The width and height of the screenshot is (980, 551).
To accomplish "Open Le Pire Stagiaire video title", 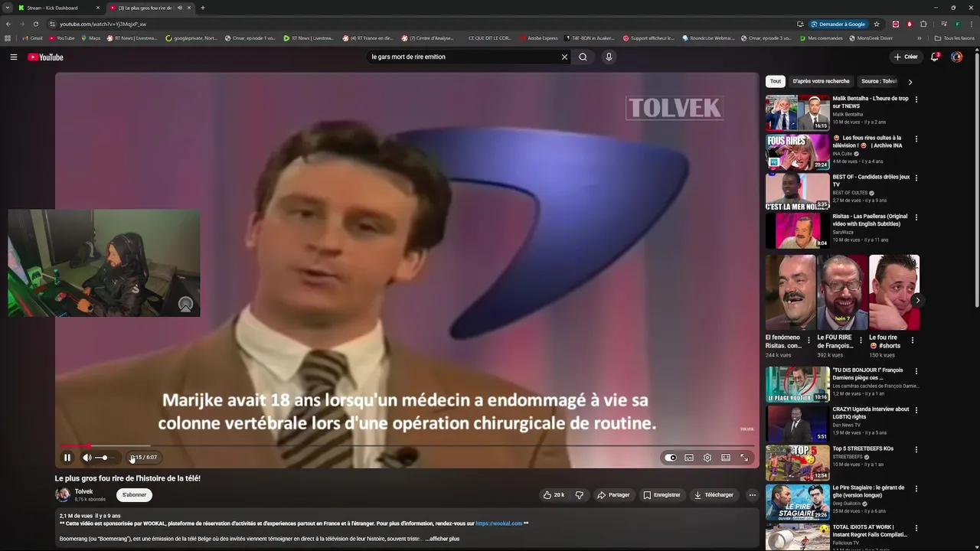I will pos(868,491).
